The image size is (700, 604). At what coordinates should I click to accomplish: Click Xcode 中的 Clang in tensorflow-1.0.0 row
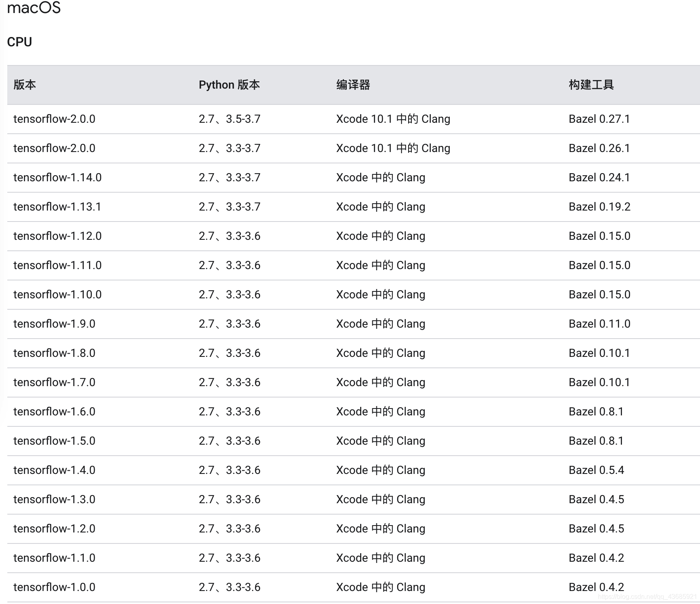click(381, 587)
